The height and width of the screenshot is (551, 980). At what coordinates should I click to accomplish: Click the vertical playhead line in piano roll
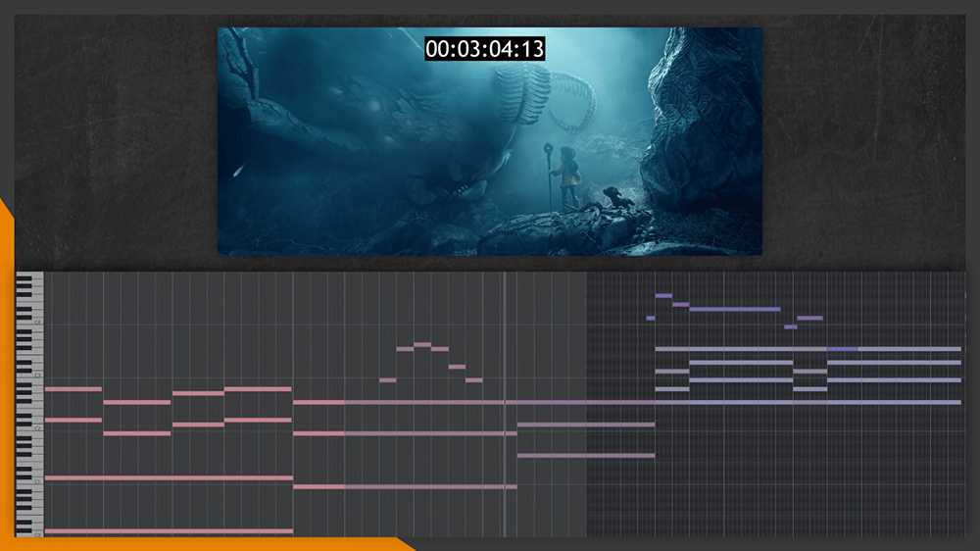[x=505, y=404]
